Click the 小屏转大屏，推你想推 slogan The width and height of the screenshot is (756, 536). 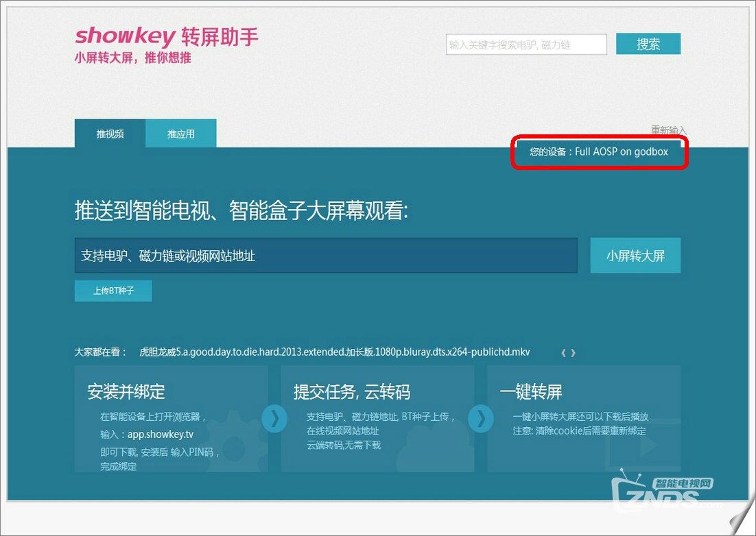pos(133,58)
